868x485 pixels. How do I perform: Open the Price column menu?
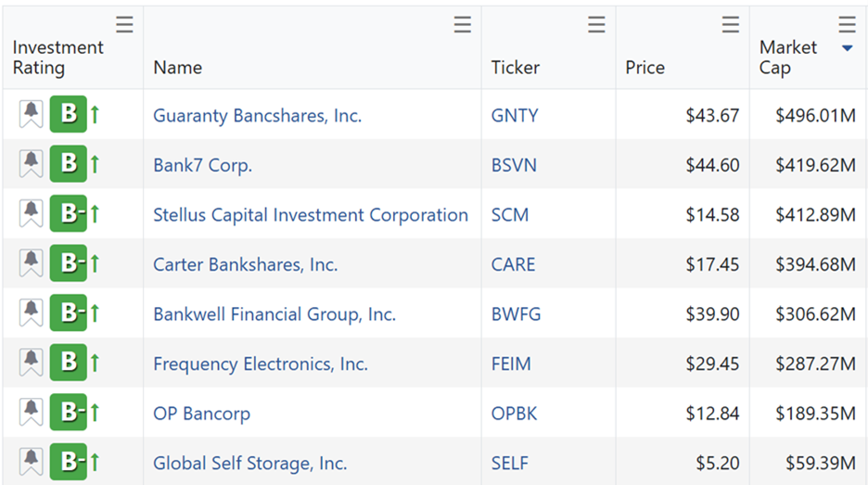tap(731, 24)
